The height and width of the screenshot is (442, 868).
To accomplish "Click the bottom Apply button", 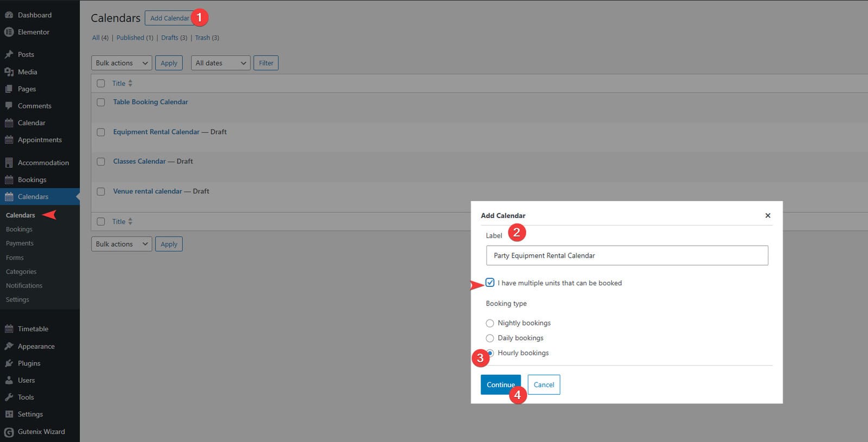I will (169, 244).
